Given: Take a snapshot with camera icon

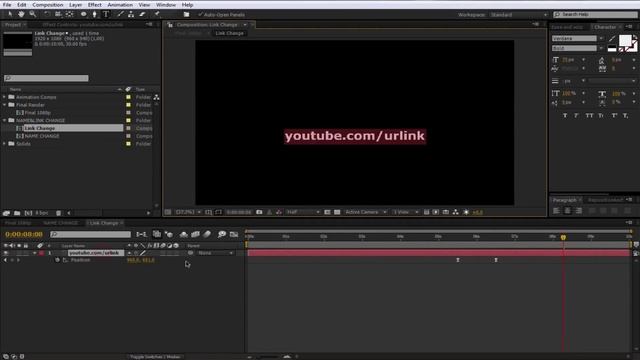Looking at the screenshot, I should pyautogui.click(x=259, y=212).
